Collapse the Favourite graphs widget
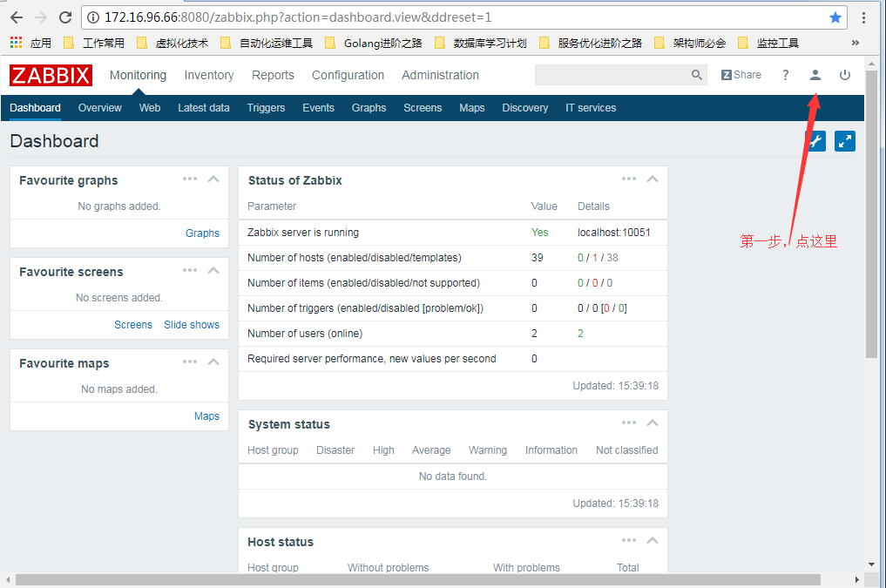886x588 pixels. [213, 179]
